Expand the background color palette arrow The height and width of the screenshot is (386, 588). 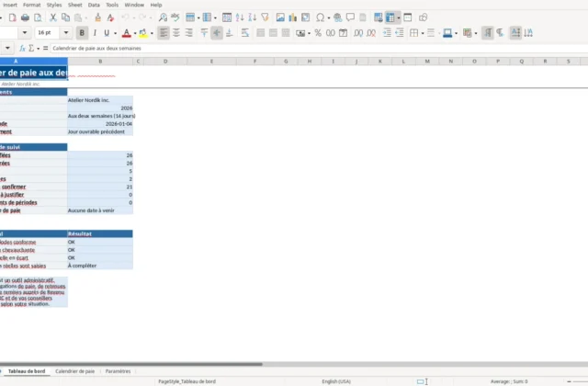152,33
